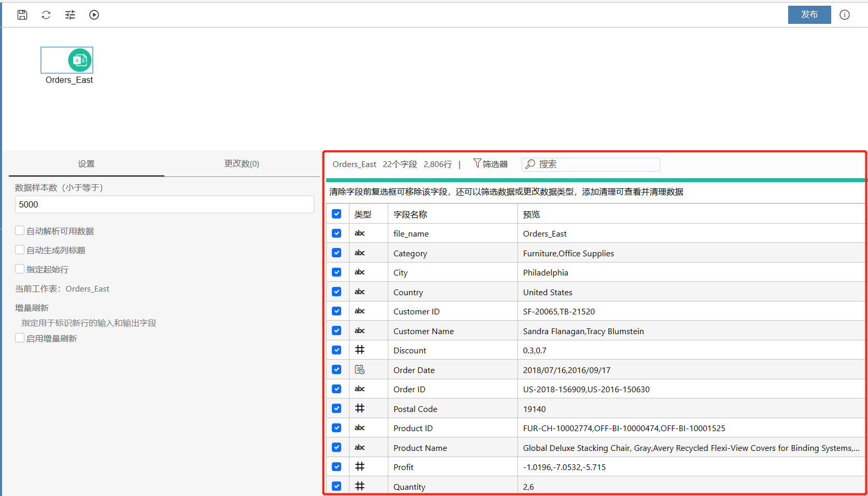The width and height of the screenshot is (868, 496).
Task: Change the abc type icon for Category
Action: [360, 253]
